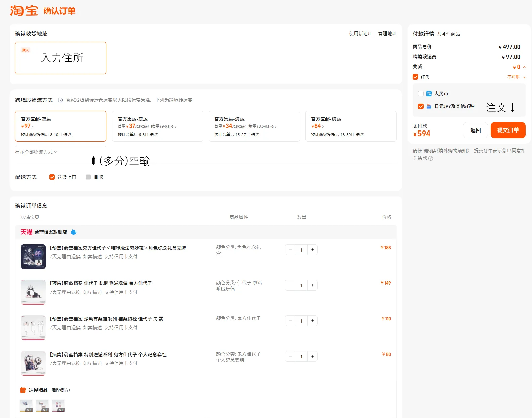532x418 pixels.
Task: Click the Alipay icon next to 人民币
Action: pyautogui.click(x=429, y=94)
